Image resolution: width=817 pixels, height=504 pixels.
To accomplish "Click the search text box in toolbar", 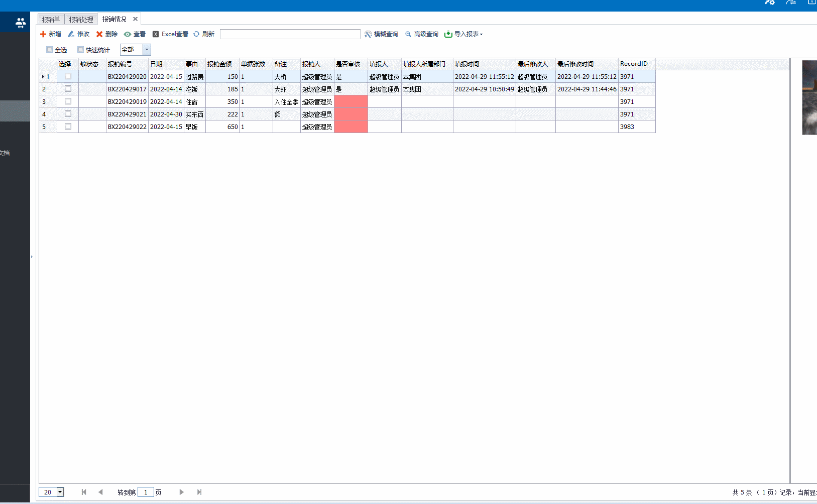I will (290, 34).
